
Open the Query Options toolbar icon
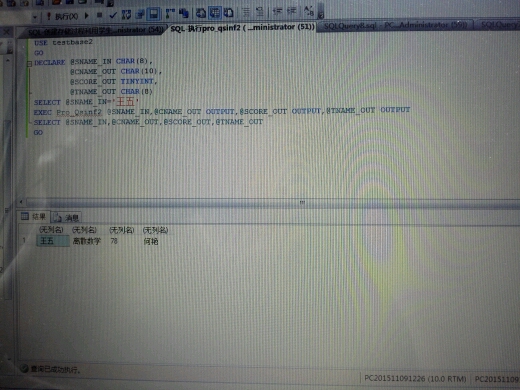pyautogui.click(x=140, y=14)
